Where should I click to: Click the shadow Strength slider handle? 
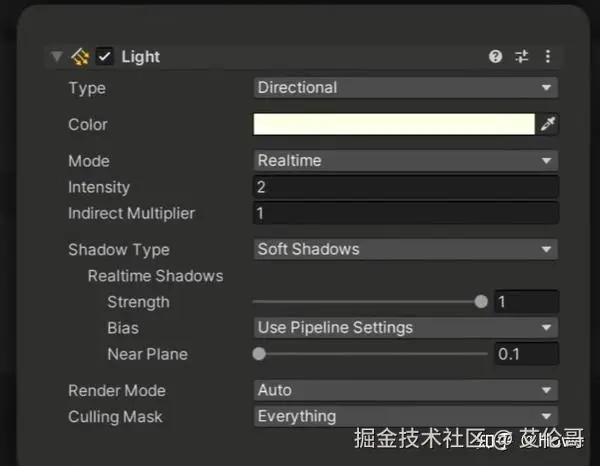point(481,301)
